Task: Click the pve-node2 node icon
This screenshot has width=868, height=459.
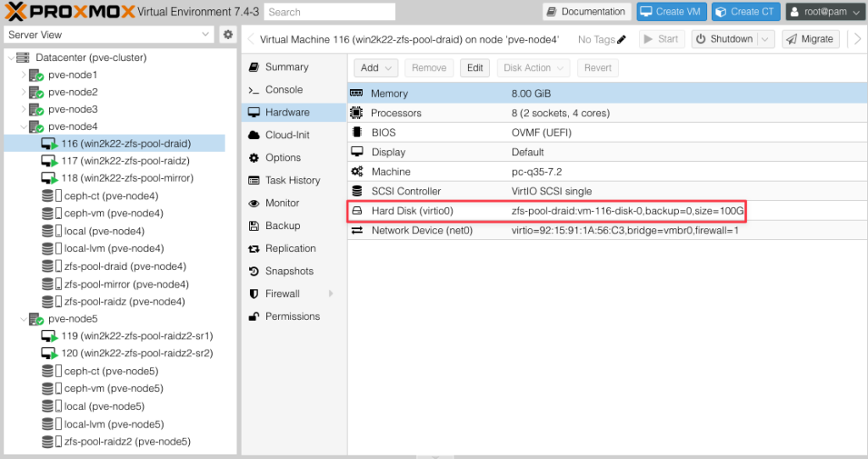Action: [x=36, y=92]
